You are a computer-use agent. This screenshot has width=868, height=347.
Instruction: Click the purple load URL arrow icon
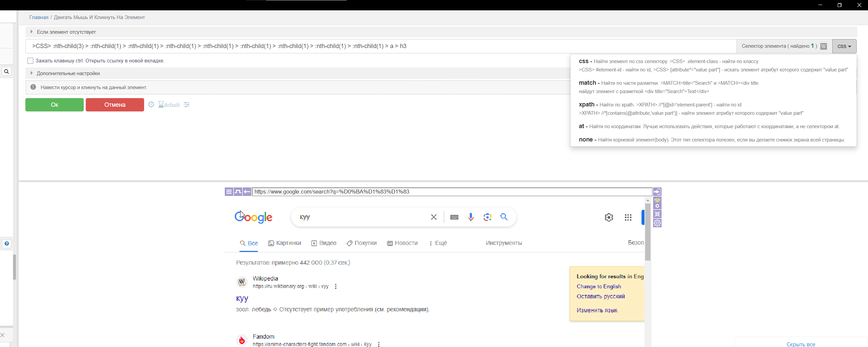click(x=657, y=192)
